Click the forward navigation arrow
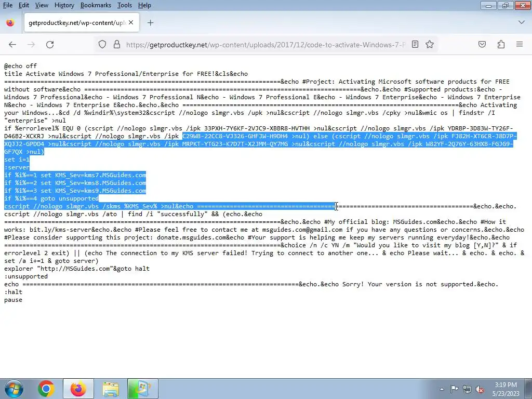The height and width of the screenshot is (399, 532). coord(31,45)
